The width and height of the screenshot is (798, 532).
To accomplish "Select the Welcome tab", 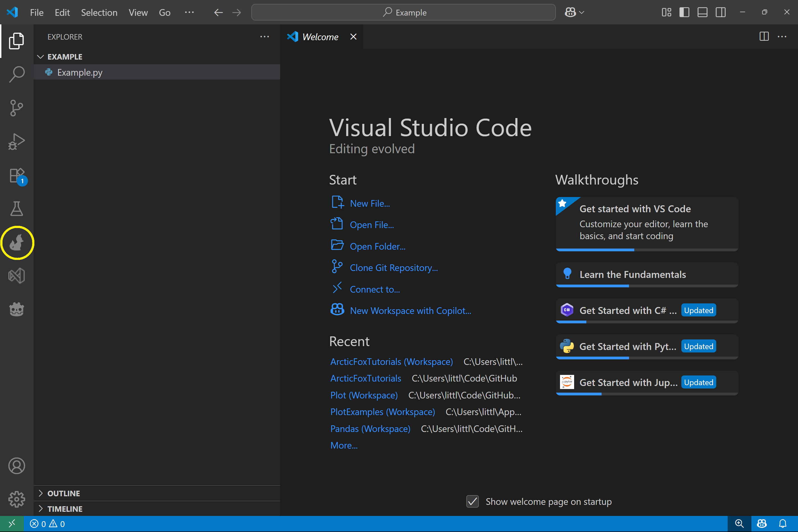I will click(x=322, y=37).
